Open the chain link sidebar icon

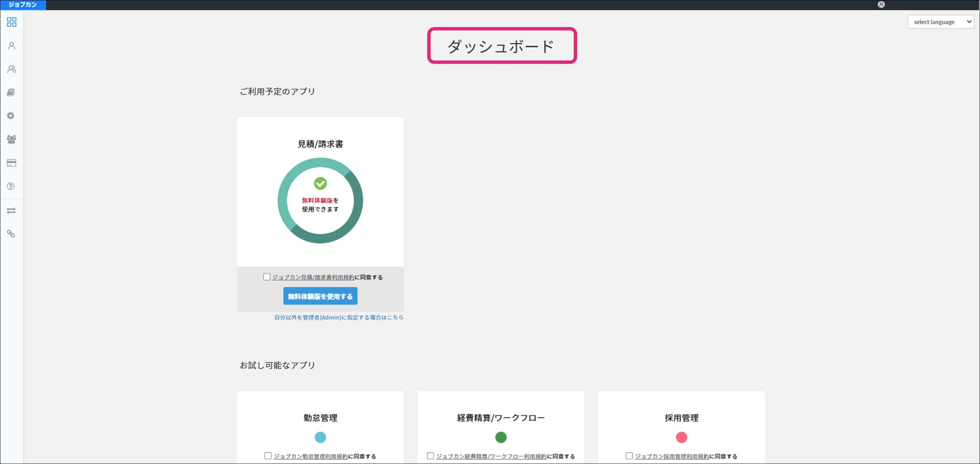coord(11,234)
